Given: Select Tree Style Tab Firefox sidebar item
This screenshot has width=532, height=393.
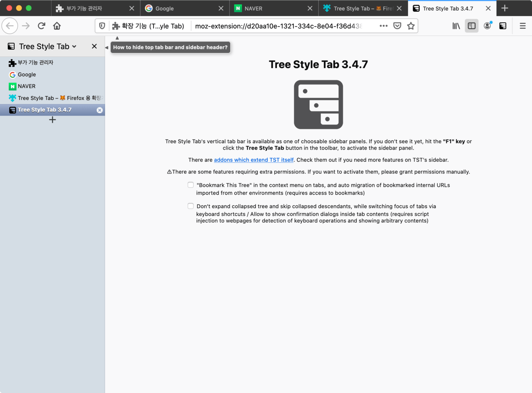Looking at the screenshot, I should click(52, 98).
